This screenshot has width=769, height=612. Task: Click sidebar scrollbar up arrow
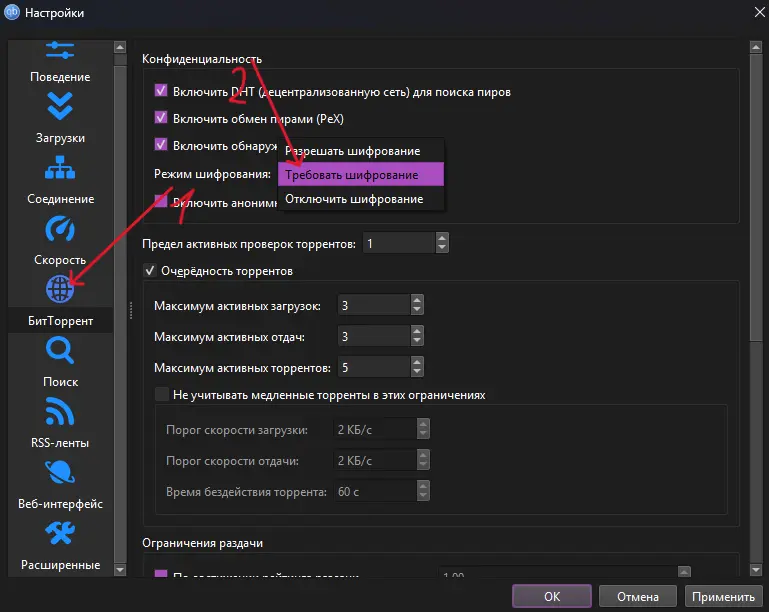[x=120, y=47]
